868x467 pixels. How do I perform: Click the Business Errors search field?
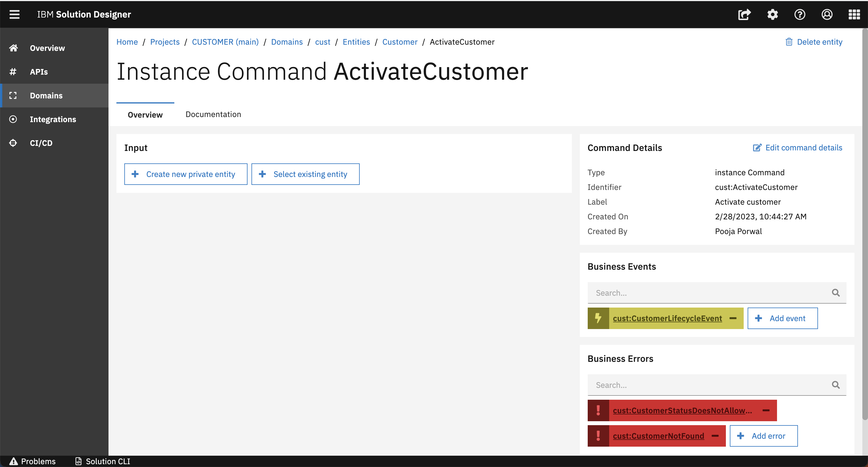[x=708, y=385]
